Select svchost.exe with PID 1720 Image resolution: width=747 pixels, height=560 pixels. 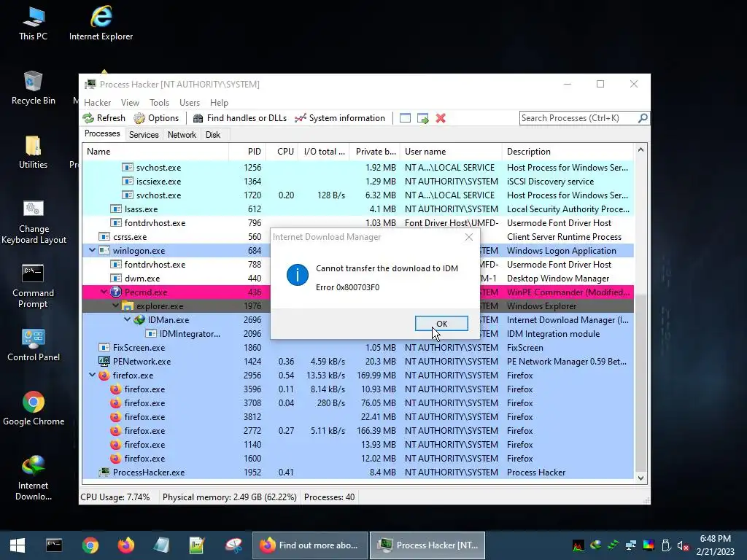coord(357,195)
